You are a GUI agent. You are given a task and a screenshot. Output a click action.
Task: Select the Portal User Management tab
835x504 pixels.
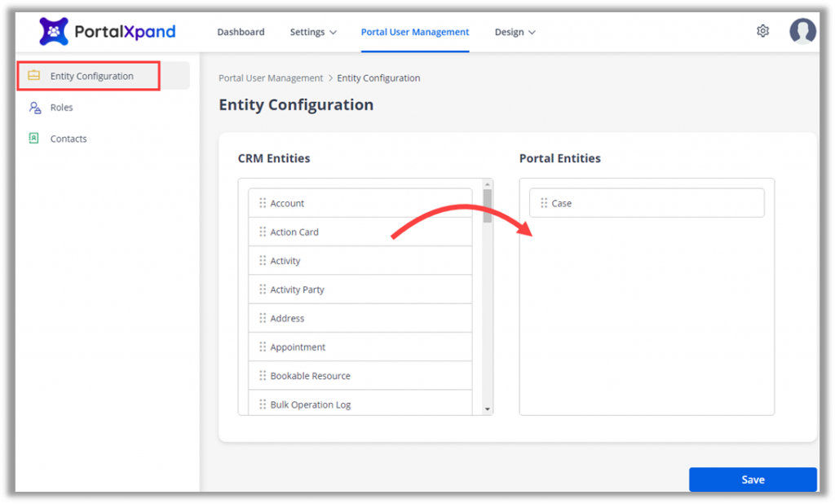(415, 32)
